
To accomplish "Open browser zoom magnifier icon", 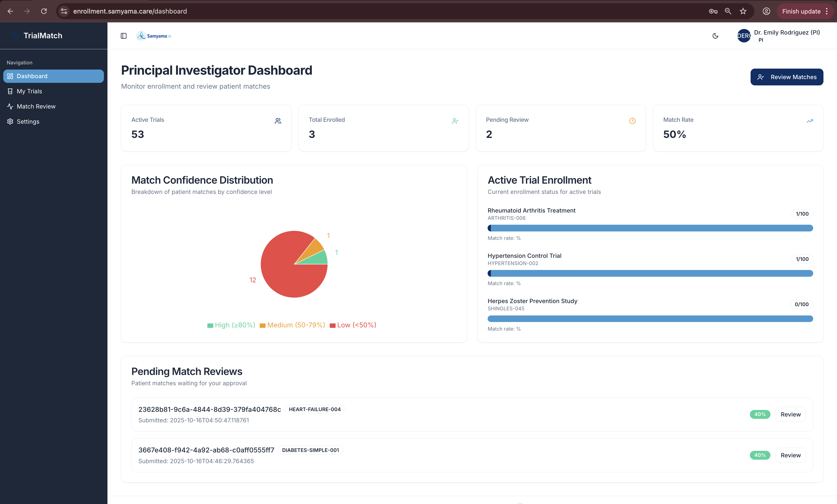I will (728, 11).
